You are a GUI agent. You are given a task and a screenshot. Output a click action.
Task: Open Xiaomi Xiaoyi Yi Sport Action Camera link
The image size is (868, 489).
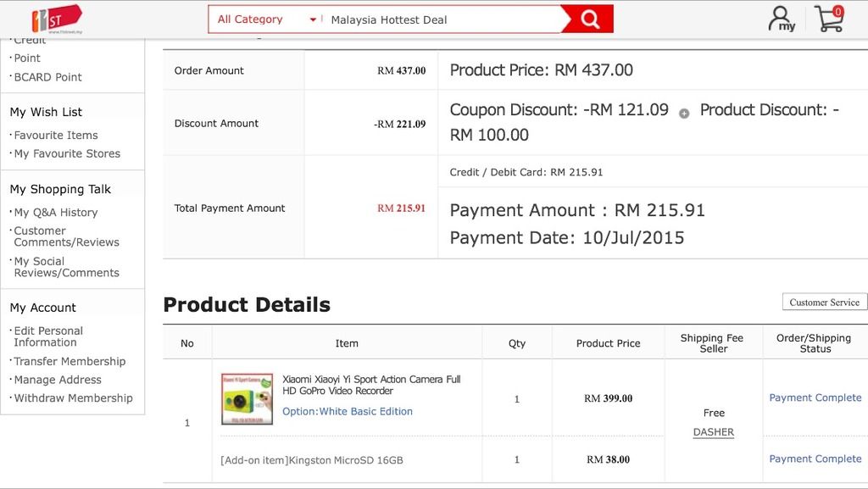pos(370,385)
